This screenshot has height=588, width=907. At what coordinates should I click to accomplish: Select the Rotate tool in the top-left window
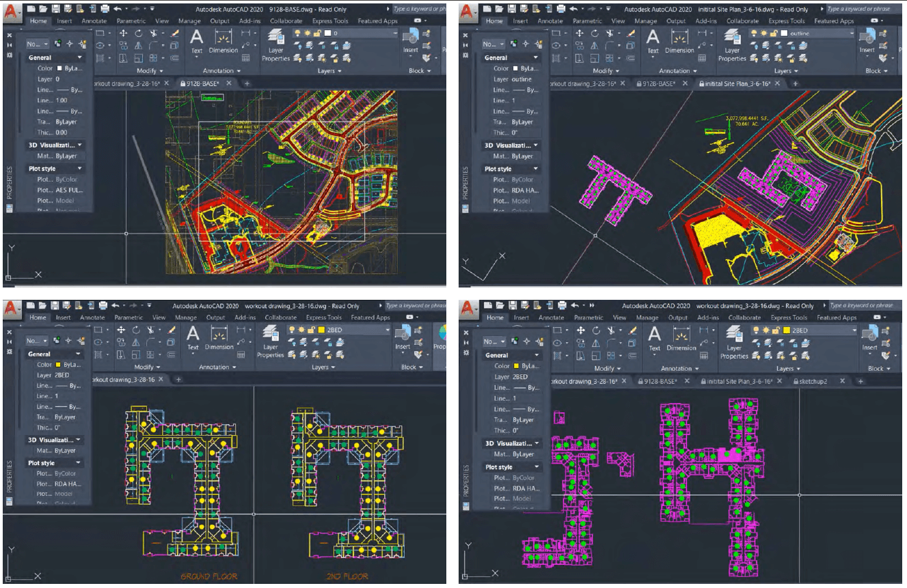point(138,33)
